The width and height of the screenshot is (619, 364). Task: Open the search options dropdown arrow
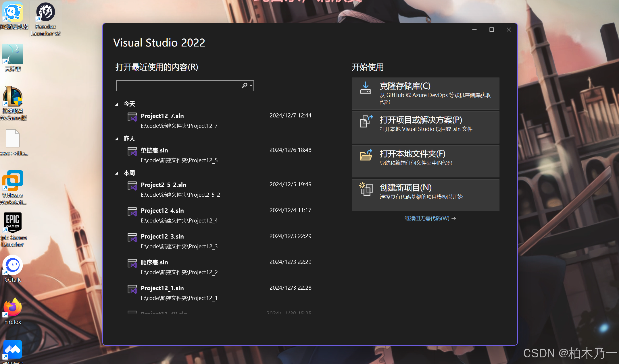[251, 86]
